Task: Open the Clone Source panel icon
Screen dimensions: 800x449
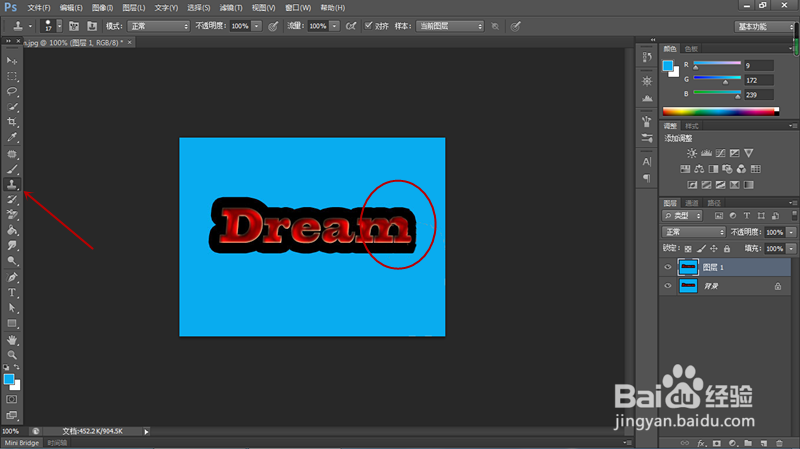Action: tap(92, 26)
